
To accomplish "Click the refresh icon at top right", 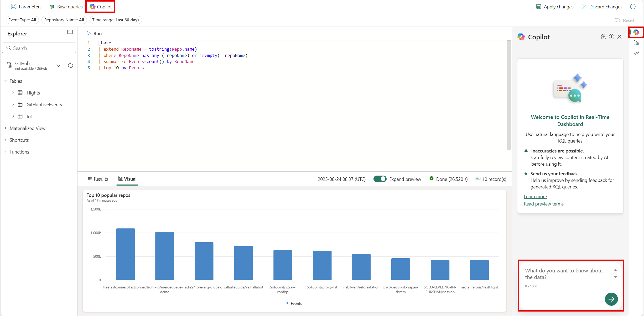I will pyautogui.click(x=633, y=7).
